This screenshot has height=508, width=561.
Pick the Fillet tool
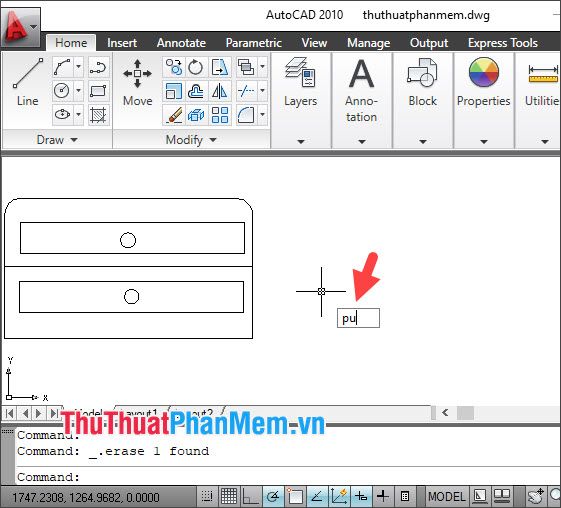(246, 114)
